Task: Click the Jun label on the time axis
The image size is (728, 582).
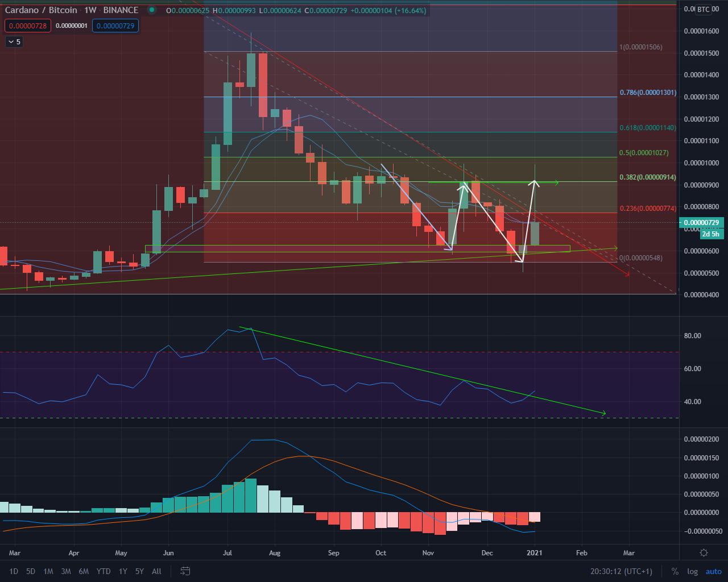Action: pos(168,553)
